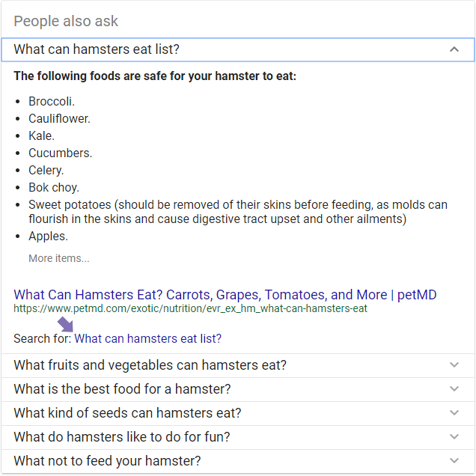Open the "More items..." link

[58, 258]
